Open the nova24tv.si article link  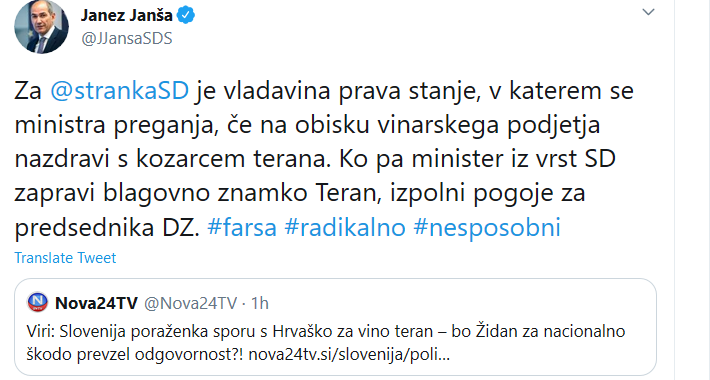(349, 354)
